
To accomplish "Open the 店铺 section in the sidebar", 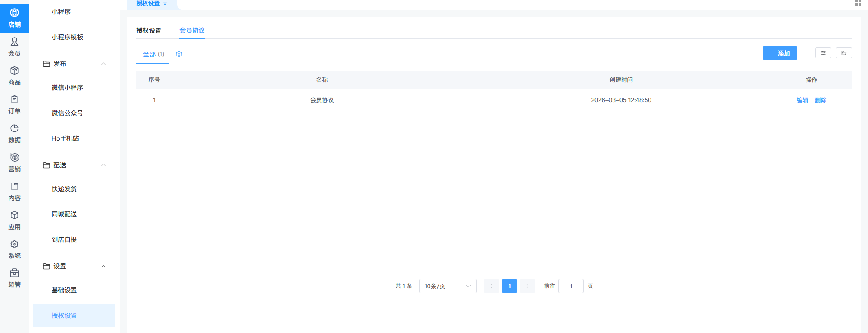I will click(14, 18).
